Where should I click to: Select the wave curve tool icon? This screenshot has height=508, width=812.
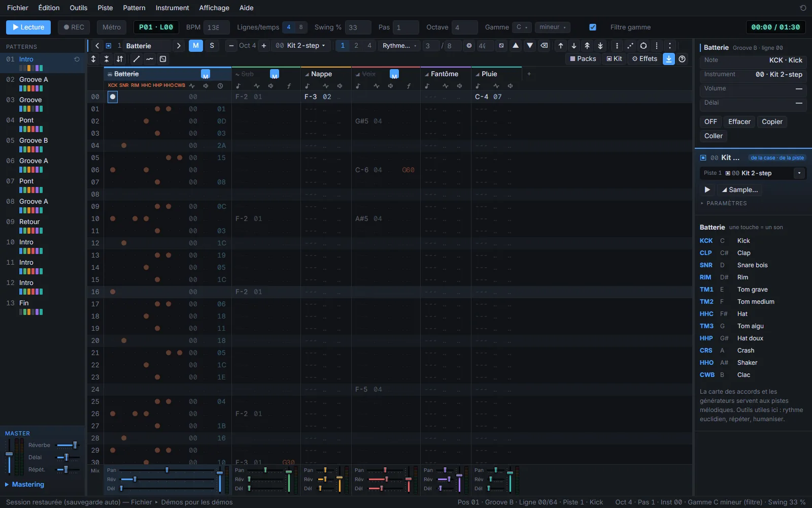150,59
